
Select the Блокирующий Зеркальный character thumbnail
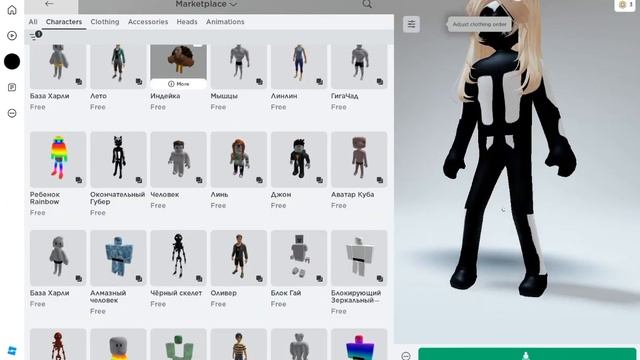[359, 258]
